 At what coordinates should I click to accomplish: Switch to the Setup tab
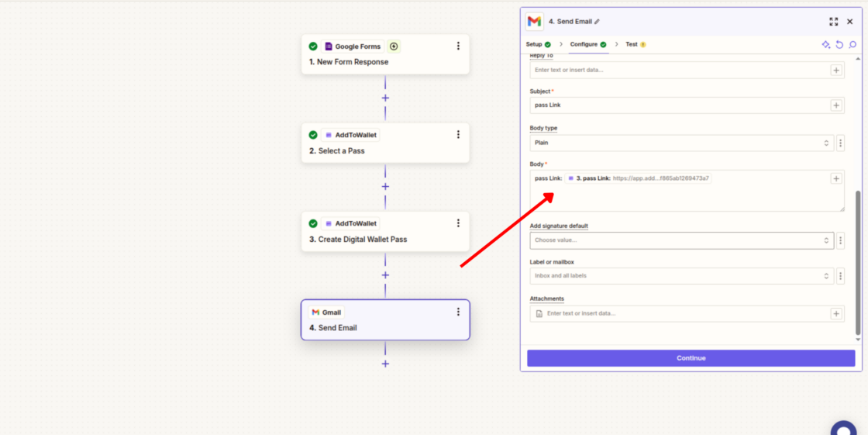pyautogui.click(x=538, y=44)
